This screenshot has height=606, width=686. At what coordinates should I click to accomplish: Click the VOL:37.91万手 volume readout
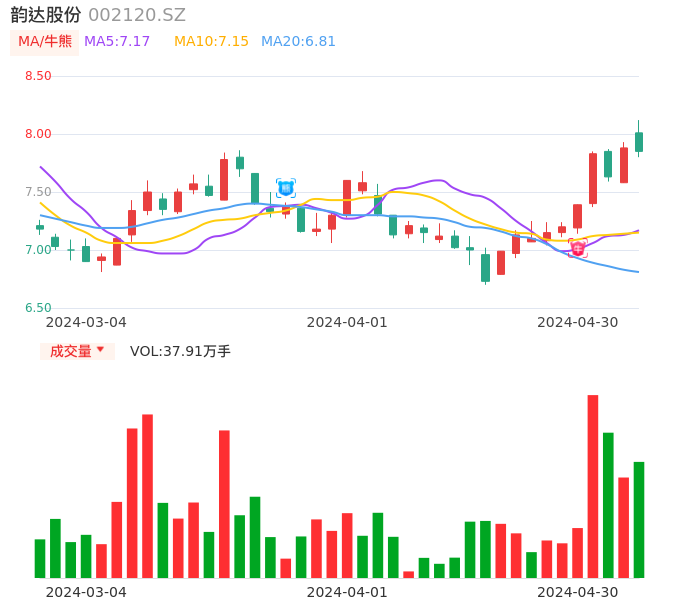(180, 351)
